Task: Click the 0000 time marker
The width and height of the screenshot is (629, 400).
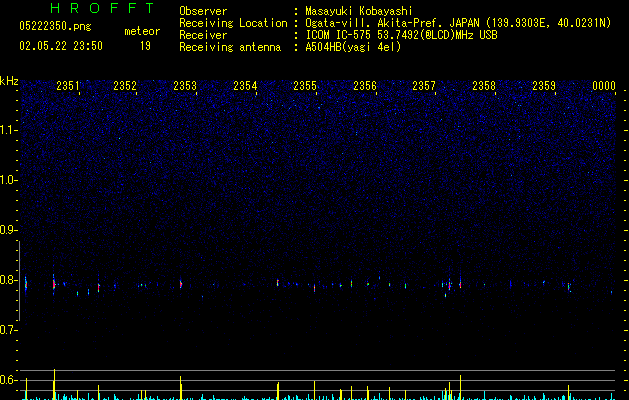Action: click(x=604, y=86)
